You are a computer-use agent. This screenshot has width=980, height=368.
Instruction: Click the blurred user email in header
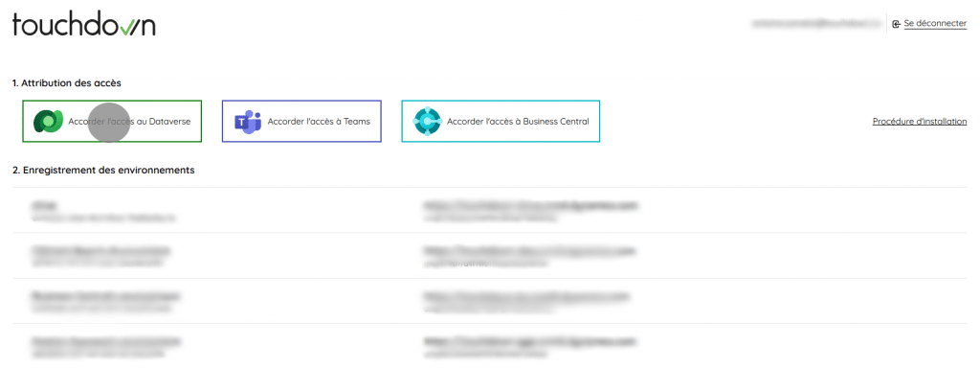tap(816, 23)
